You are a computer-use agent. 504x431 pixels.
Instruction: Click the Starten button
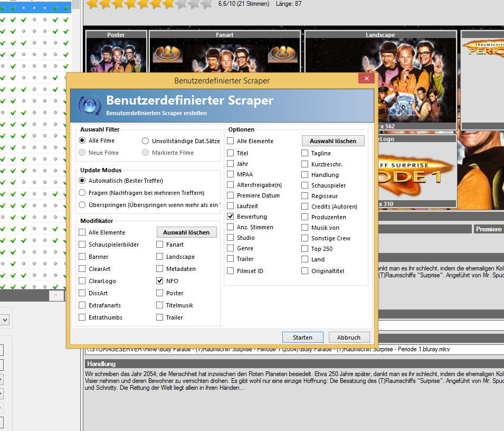pos(302,338)
